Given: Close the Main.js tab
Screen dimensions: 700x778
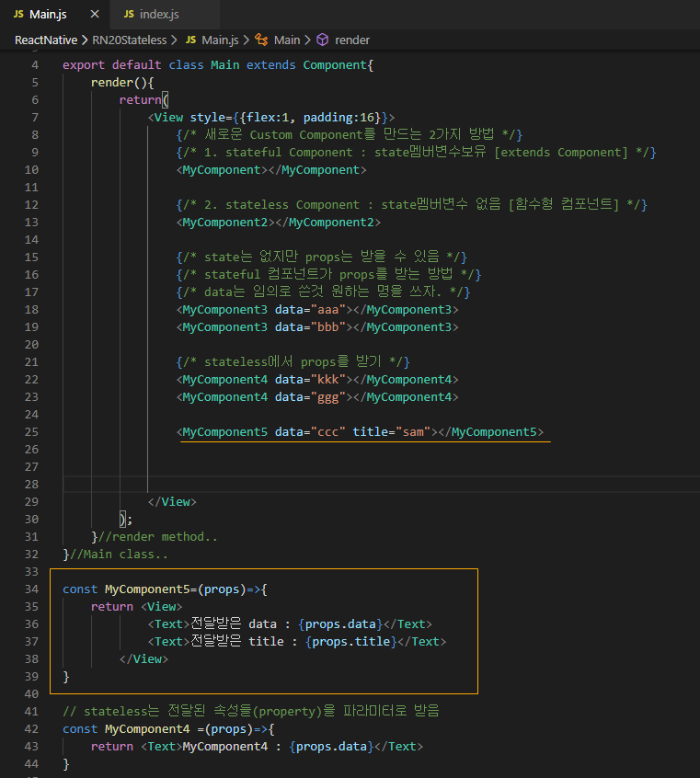Looking at the screenshot, I should point(95,15).
